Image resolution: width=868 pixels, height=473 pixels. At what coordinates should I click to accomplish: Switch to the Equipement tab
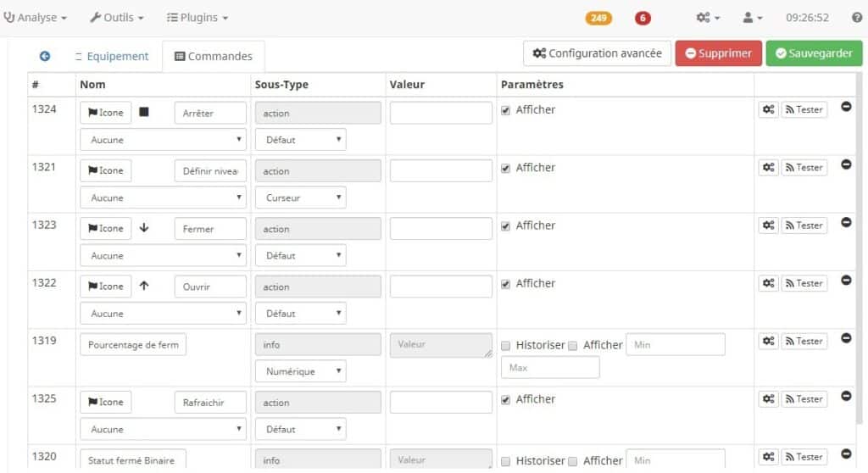111,56
